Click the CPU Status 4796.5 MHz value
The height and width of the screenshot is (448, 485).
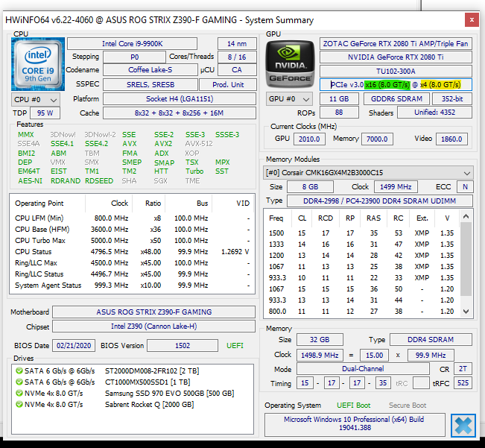tap(110, 251)
